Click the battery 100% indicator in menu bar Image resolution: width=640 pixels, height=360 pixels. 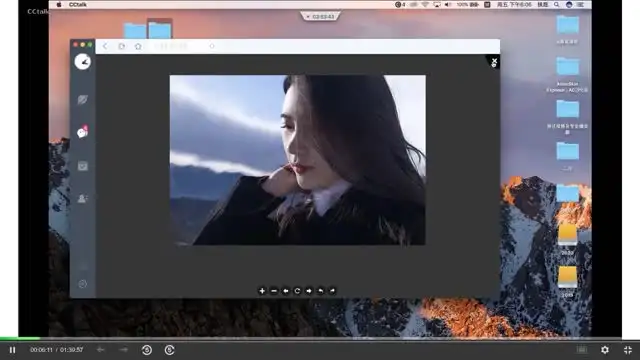(x=468, y=4)
